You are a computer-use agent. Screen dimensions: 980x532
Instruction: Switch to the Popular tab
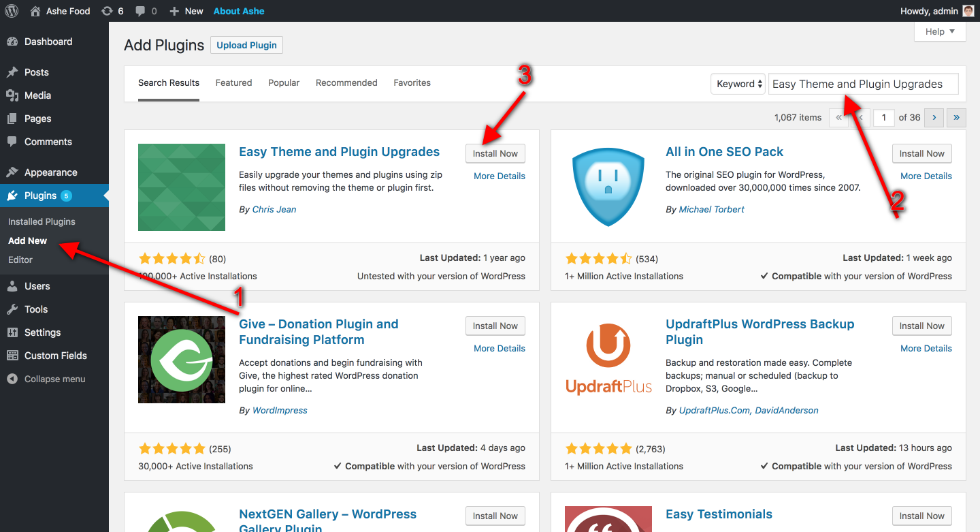[x=284, y=82]
